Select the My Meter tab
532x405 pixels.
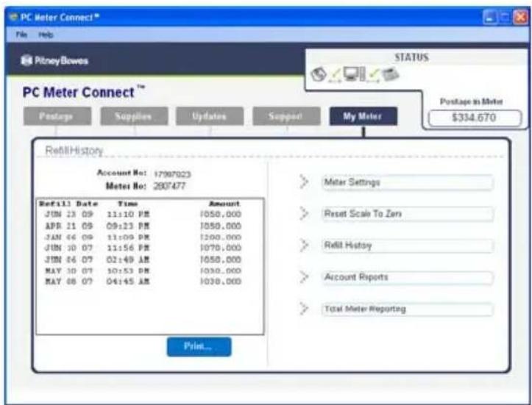click(x=363, y=116)
